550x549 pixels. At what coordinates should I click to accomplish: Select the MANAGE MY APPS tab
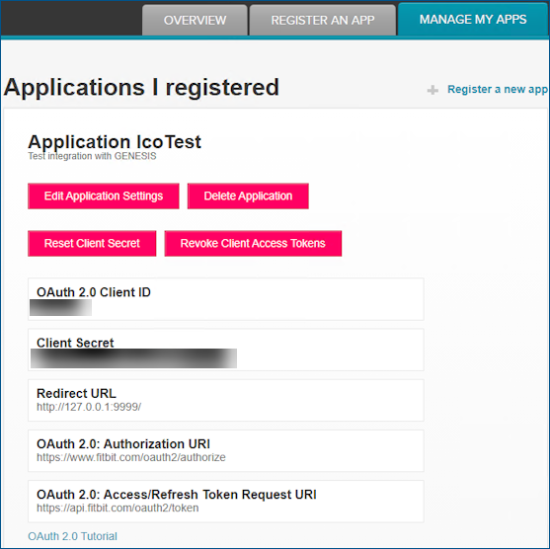point(473,19)
